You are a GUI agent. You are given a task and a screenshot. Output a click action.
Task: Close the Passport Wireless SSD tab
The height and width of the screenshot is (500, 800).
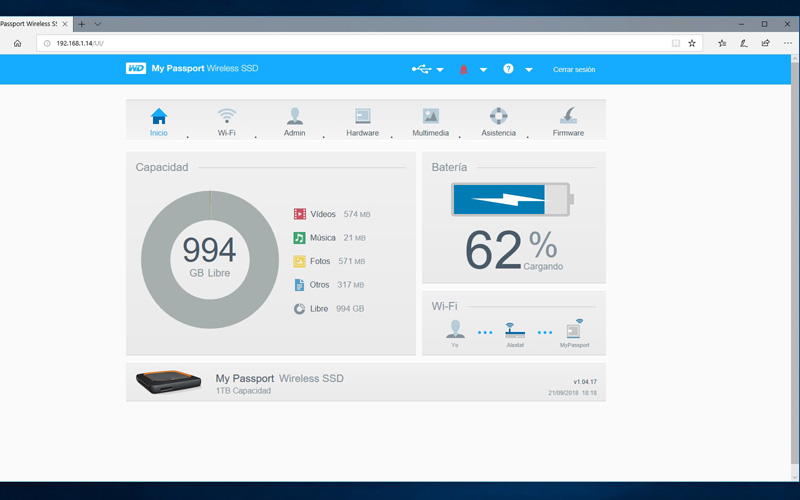tap(65, 24)
